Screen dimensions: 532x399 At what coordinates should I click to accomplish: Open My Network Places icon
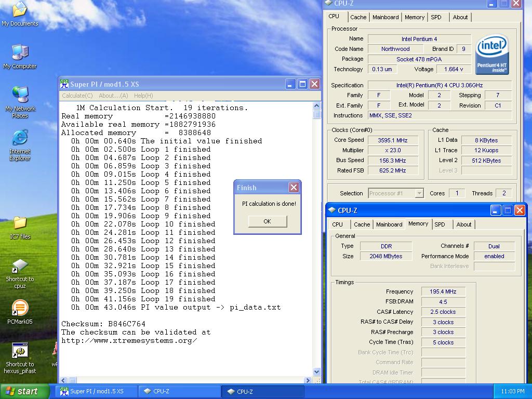click(x=20, y=102)
